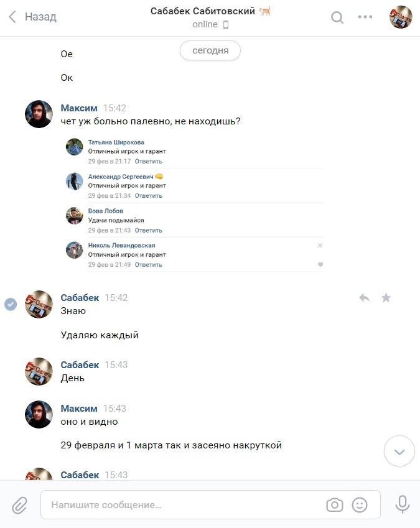This screenshot has height=528, width=420.
Task: Open the camera icon in the message box
Action: pos(335,505)
